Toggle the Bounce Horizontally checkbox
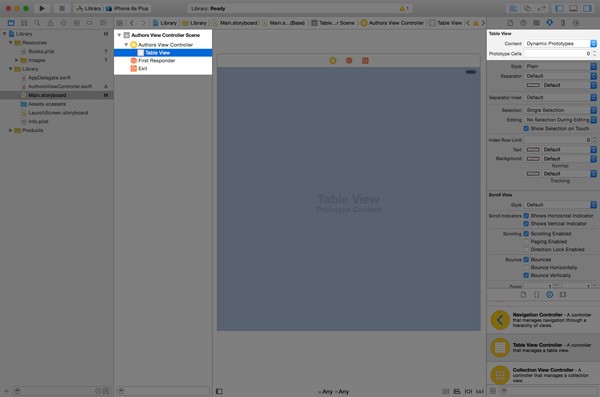 pos(526,267)
